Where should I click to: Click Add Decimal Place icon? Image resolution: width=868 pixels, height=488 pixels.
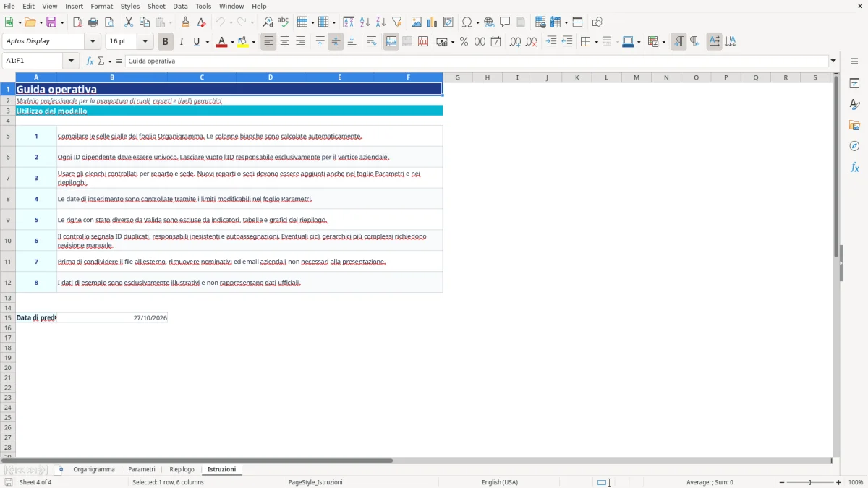coord(515,42)
